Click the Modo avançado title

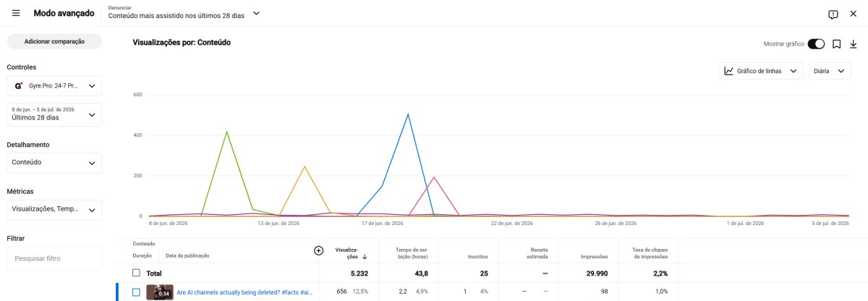coord(63,13)
